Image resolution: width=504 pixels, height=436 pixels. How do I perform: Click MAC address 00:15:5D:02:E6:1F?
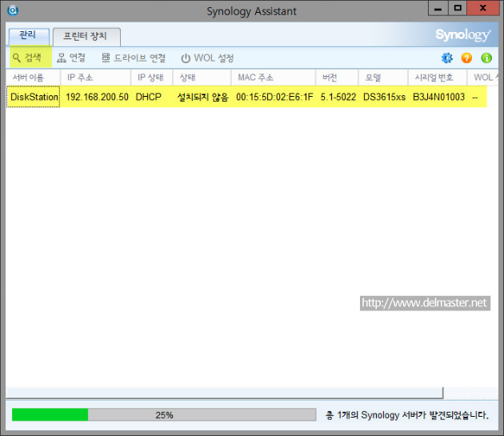[274, 97]
